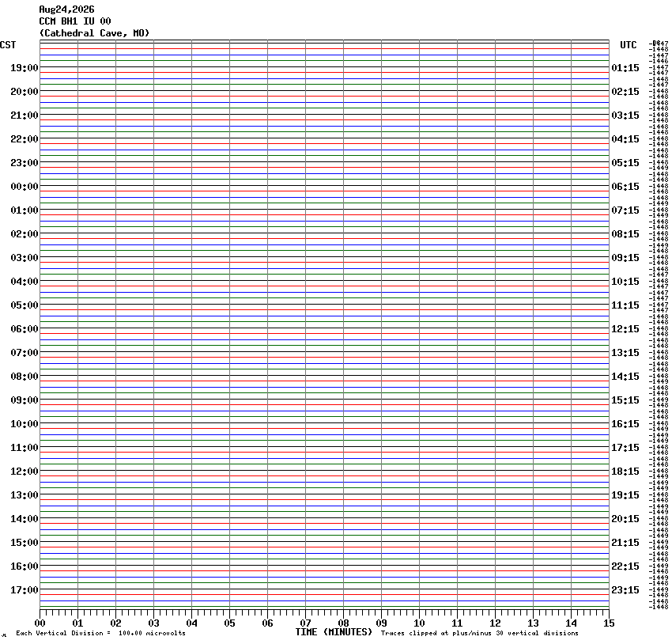Click the 12:00 CST hour label
Image resolution: width=672 pixels, height=644 pixels.
pos(25,472)
